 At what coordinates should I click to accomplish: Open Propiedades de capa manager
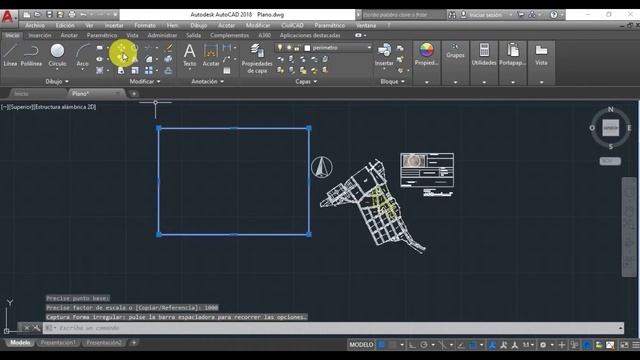pyautogui.click(x=257, y=58)
